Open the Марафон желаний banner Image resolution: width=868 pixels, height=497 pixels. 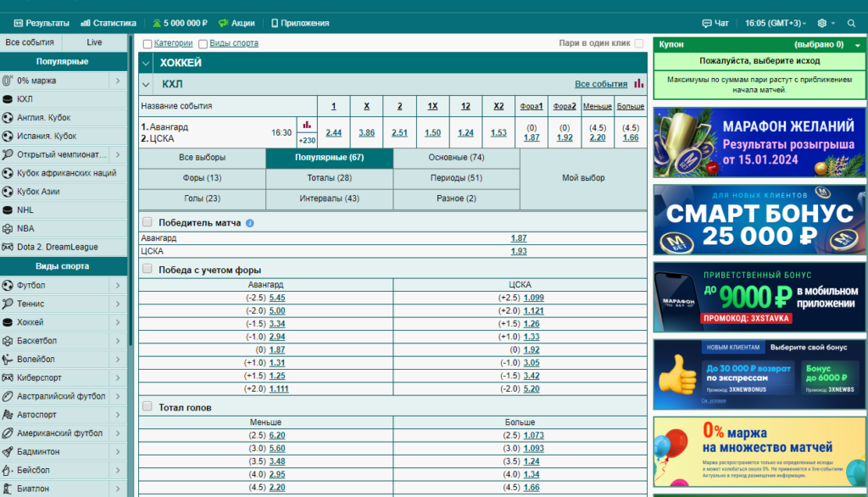point(759,142)
